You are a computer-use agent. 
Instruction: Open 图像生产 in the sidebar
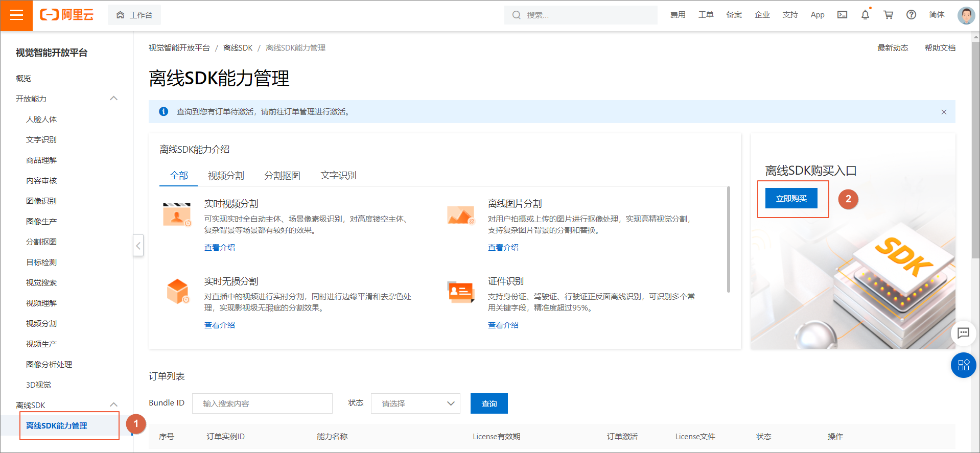tap(41, 221)
